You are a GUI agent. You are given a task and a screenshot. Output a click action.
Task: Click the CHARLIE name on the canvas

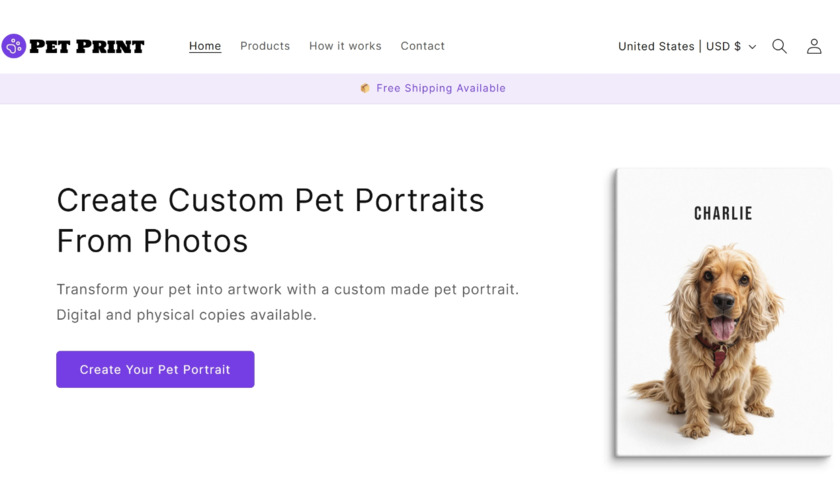pyautogui.click(x=723, y=213)
